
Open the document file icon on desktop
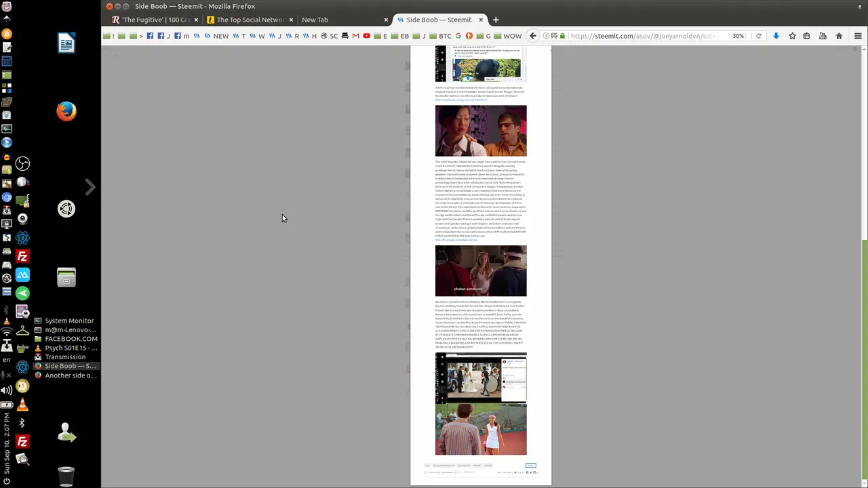click(66, 43)
